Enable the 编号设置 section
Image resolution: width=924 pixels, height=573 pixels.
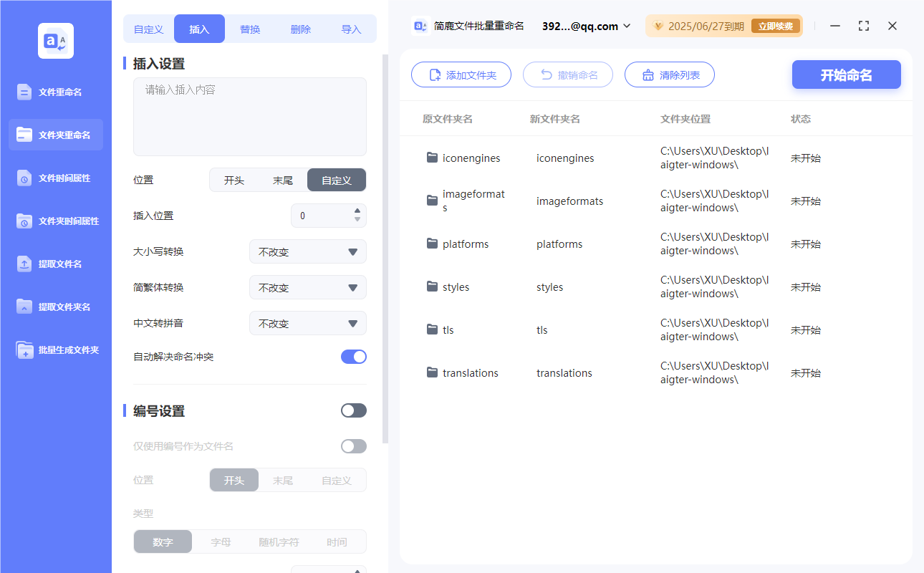353,410
